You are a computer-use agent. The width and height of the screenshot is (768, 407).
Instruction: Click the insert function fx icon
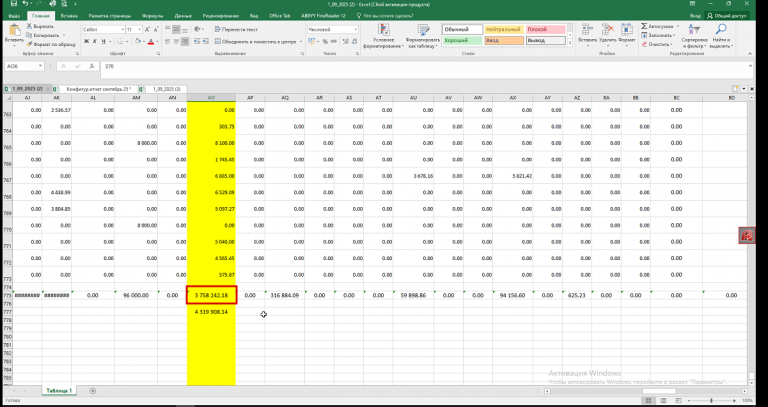tap(92, 66)
